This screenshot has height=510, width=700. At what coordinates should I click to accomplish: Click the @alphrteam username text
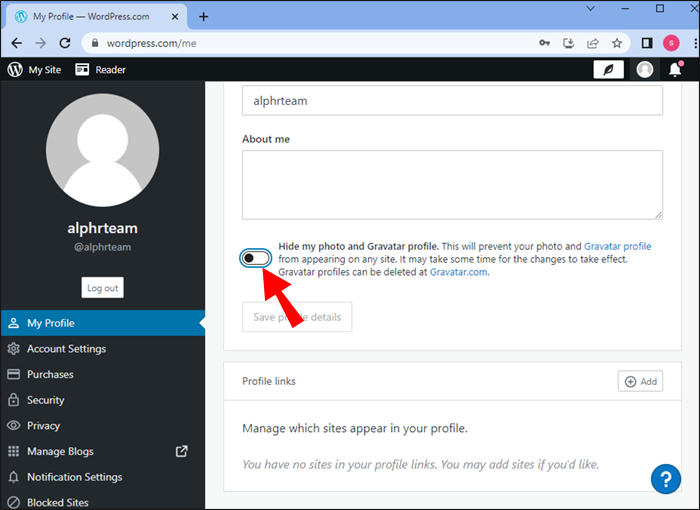[x=103, y=247]
